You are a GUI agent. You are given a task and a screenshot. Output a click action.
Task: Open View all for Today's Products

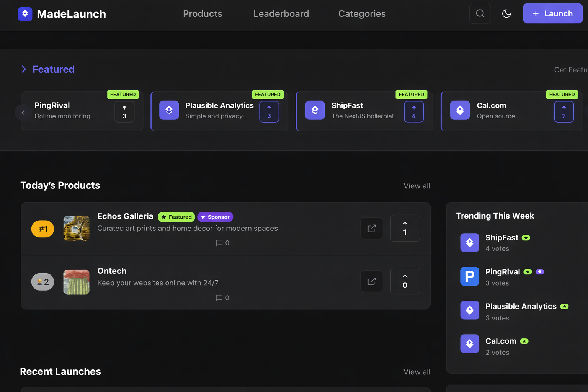(416, 186)
